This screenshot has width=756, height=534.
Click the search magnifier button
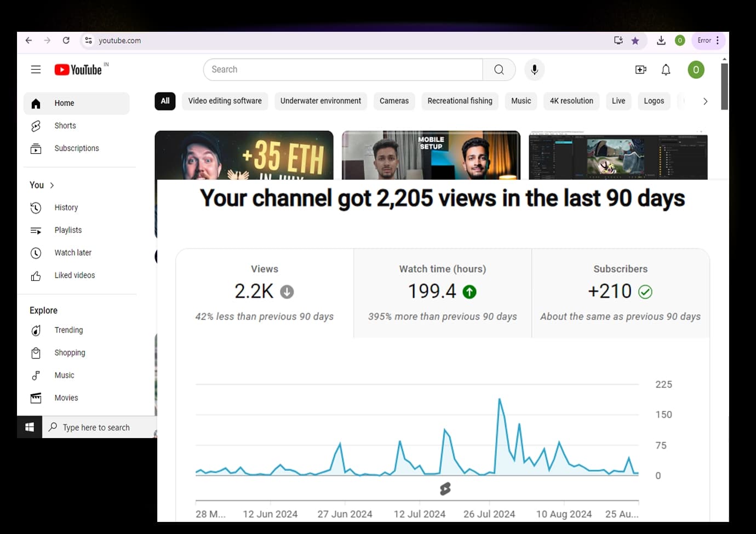click(499, 70)
